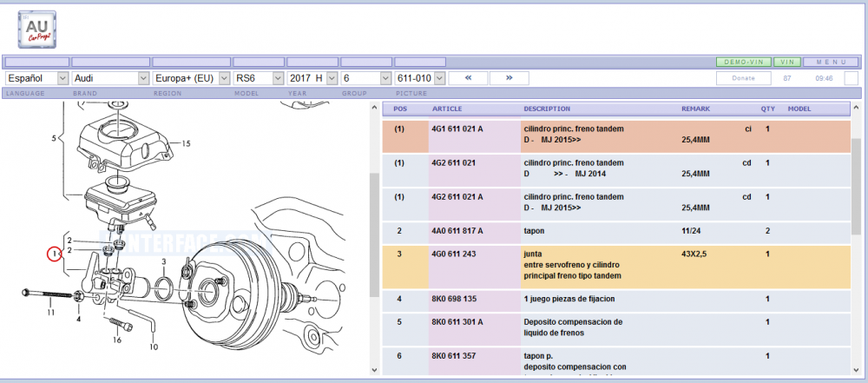
Task: Select article 8K0 611 357
Action: pyautogui.click(x=453, y=356)
